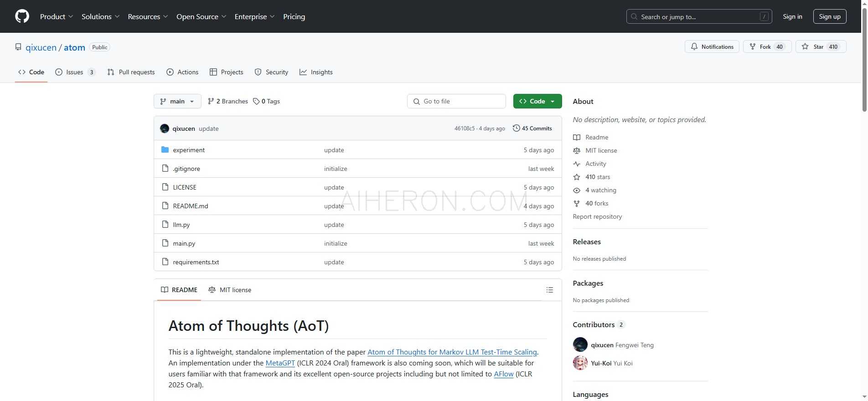Switch to the Insights tab
Viewport: 868px width, 401px height.
point(316,72)
